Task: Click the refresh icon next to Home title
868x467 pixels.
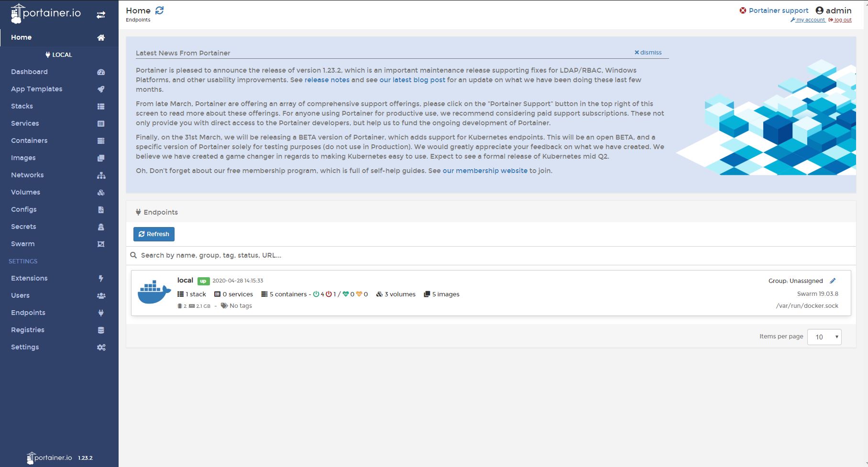Action: tap(160, 10)
